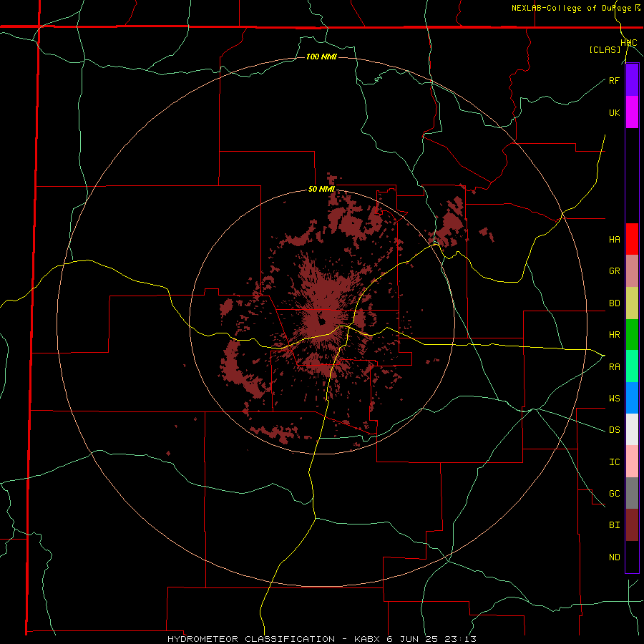Click the '[CLAS]' legend header
The image size is (644, 644).
click(x=605, y=49)
